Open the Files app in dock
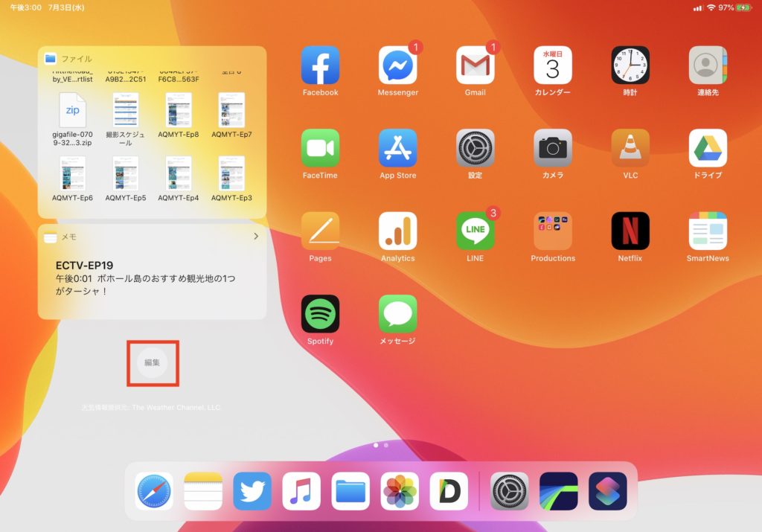The height and width of the screenshot is (532, 762). pyautogui.click(x=350, y=491)
